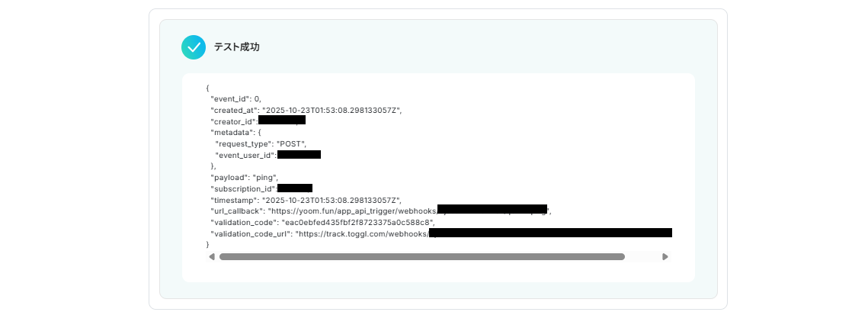Screen dimensions: 868x325
Task: Click the horizontal scrollbar's left arrow
Action: coord(211,257)
